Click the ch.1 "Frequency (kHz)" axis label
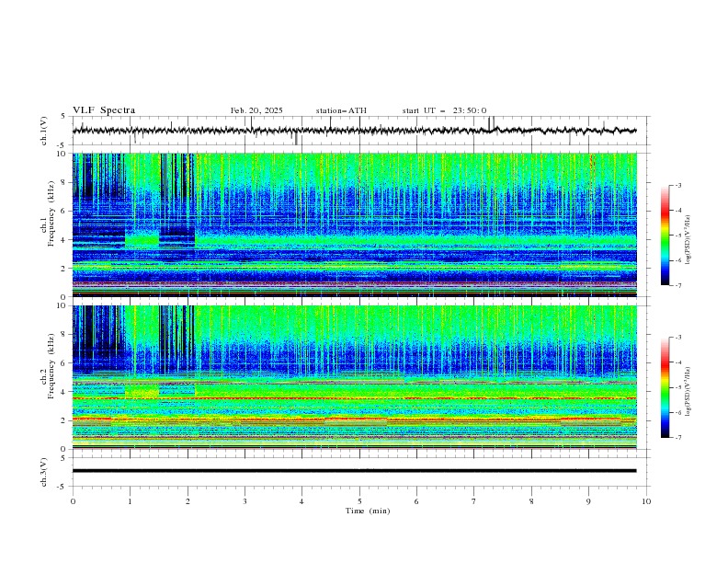This screenshot has width=728, height=563. (x=51, y=215)
